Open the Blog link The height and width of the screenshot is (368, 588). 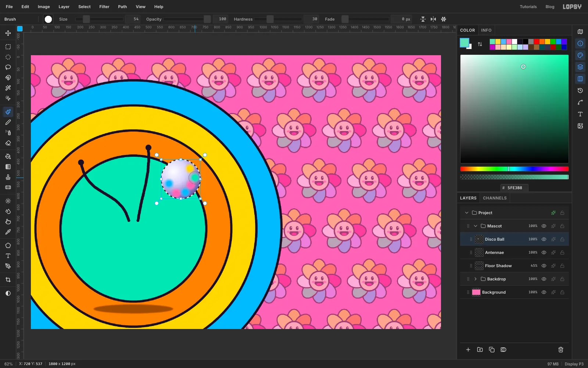pos(550,7)
